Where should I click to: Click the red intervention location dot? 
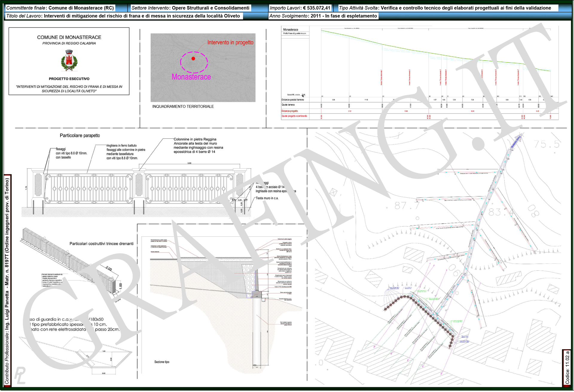coord(193,59)
